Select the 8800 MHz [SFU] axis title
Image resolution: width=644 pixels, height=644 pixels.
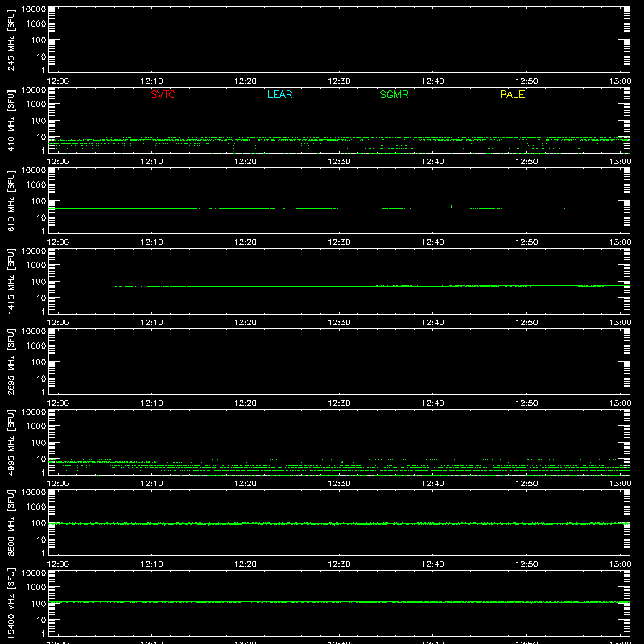coord(10,522)
